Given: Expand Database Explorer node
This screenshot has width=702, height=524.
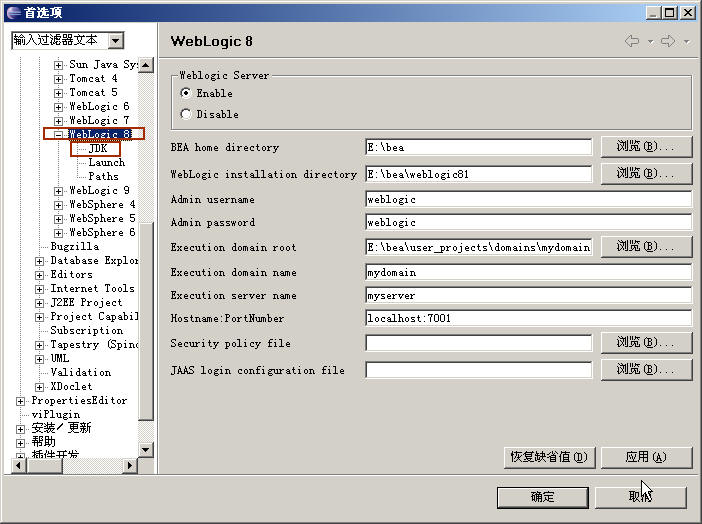Looking at the screenshot, I should [x=39, y=261].
